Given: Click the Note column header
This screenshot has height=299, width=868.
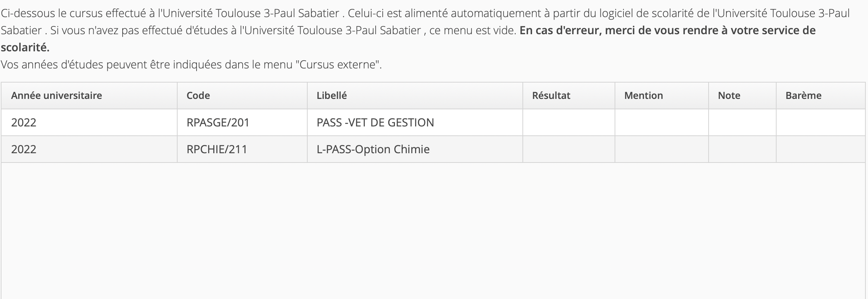Looking at the screenshot, I should tap(729, 96).
